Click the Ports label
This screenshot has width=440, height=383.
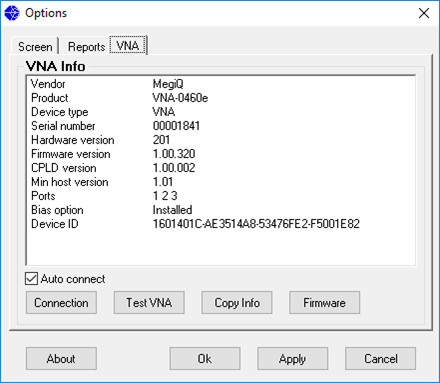(x=43, y=196)
